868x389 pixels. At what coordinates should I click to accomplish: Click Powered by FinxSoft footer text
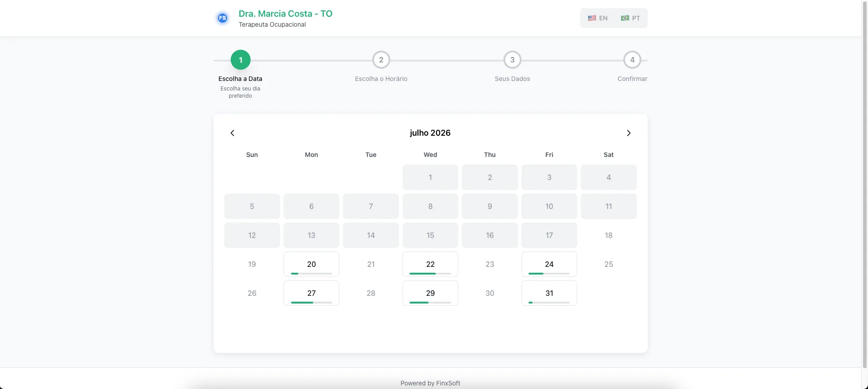pos(430,383)
